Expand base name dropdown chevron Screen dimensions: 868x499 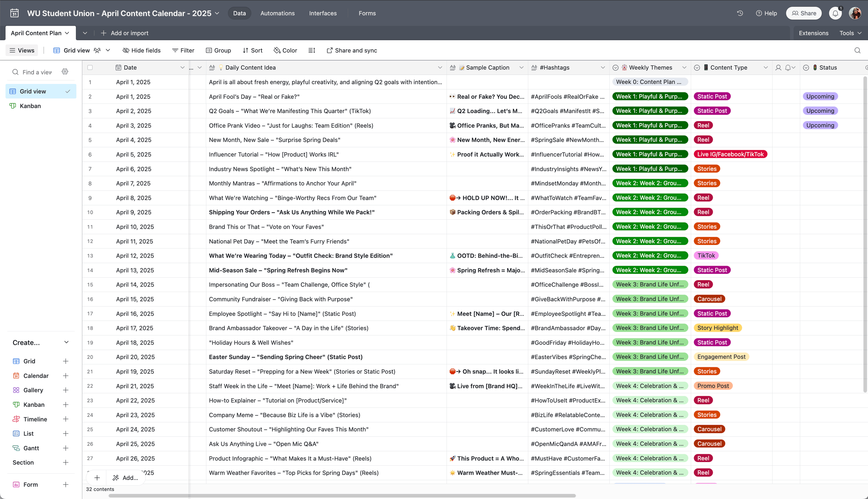click(217, 13)
